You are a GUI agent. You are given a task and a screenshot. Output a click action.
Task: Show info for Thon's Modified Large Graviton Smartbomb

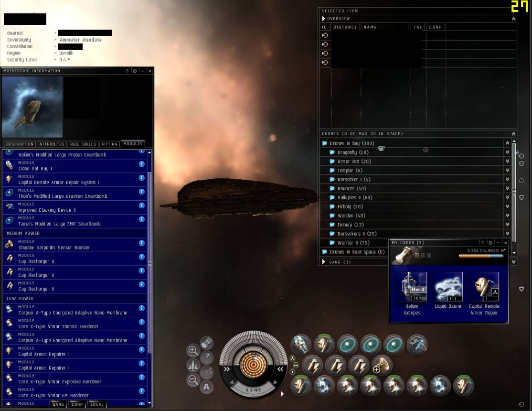[x=142, y=192]
